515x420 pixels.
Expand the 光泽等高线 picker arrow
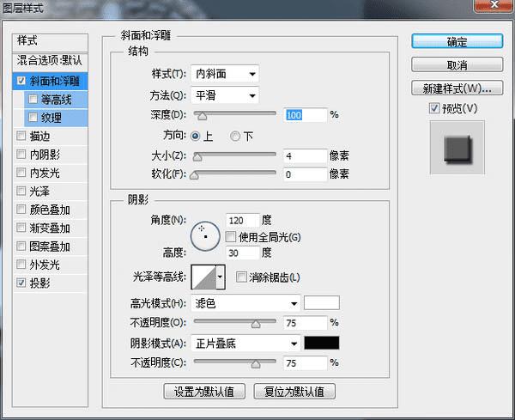click(221, 277)
